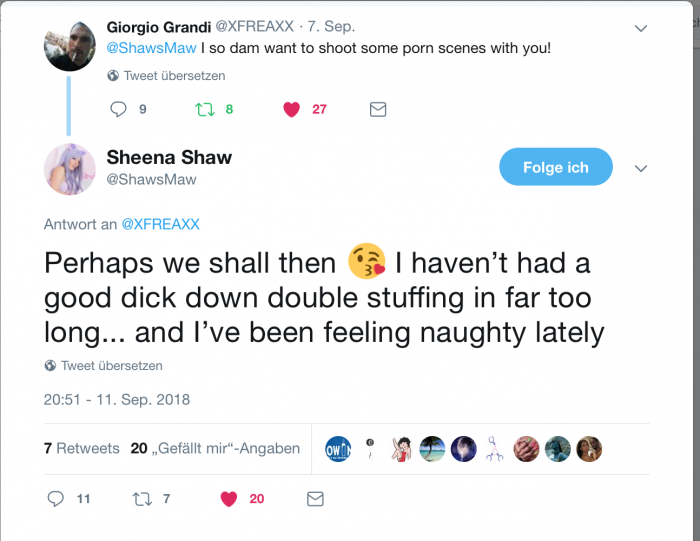Image resolution: width=700 pixels, height=541 pixels.
Task: Open Sheena Shaw's profile picture
Action: 69,168
